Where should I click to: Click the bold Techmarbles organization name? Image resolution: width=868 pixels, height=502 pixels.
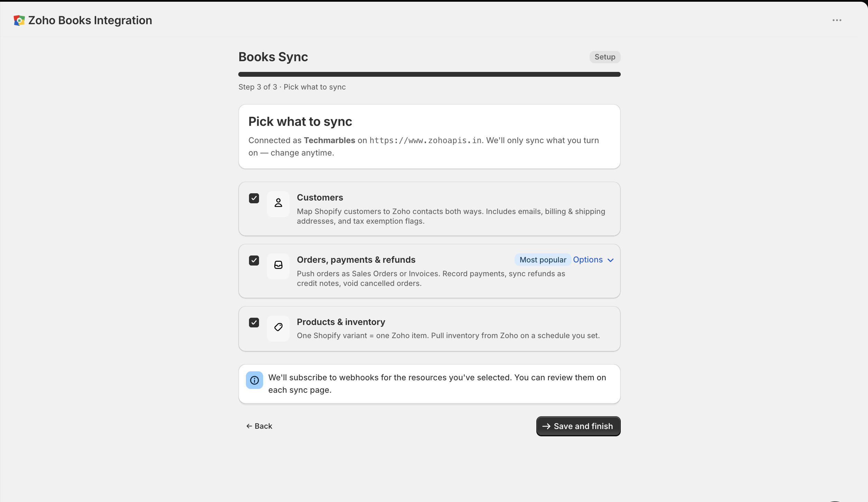(x=329, y=140)
